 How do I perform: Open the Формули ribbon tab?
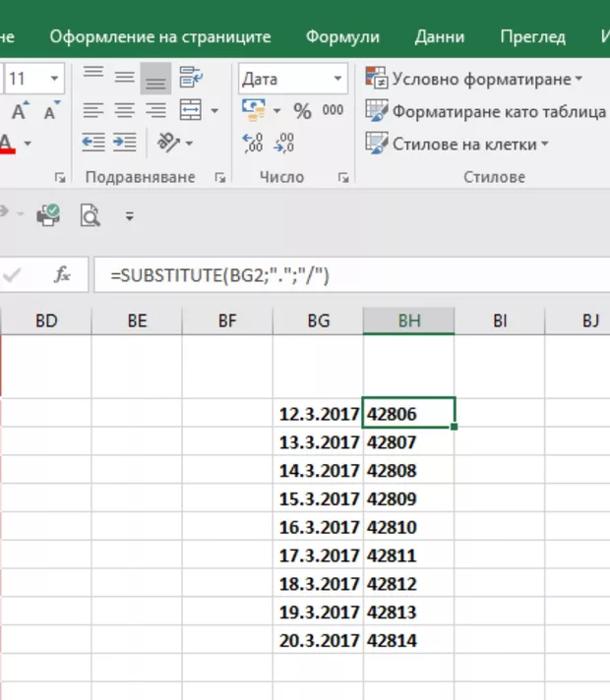point(342,36)
